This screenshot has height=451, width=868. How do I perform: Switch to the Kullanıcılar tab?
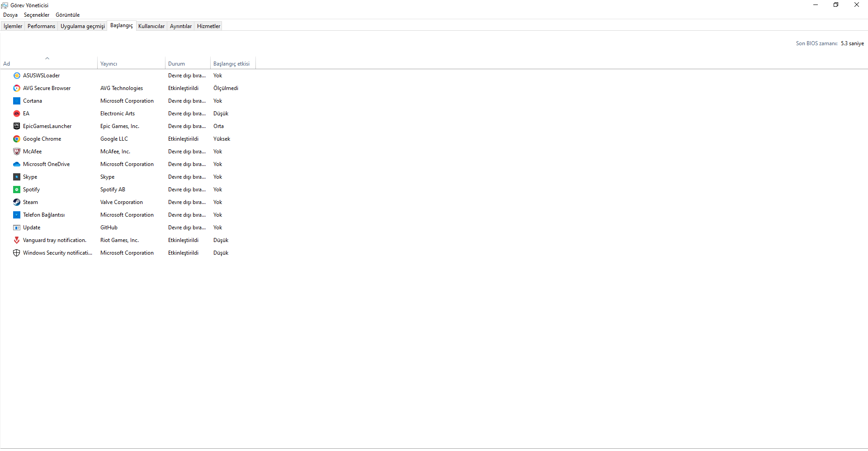[151, 26]
